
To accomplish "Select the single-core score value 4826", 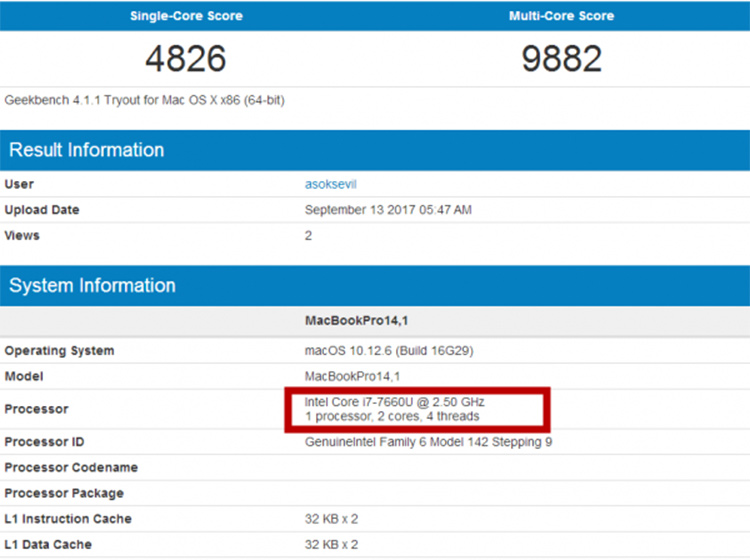I will tap(186, 59).
